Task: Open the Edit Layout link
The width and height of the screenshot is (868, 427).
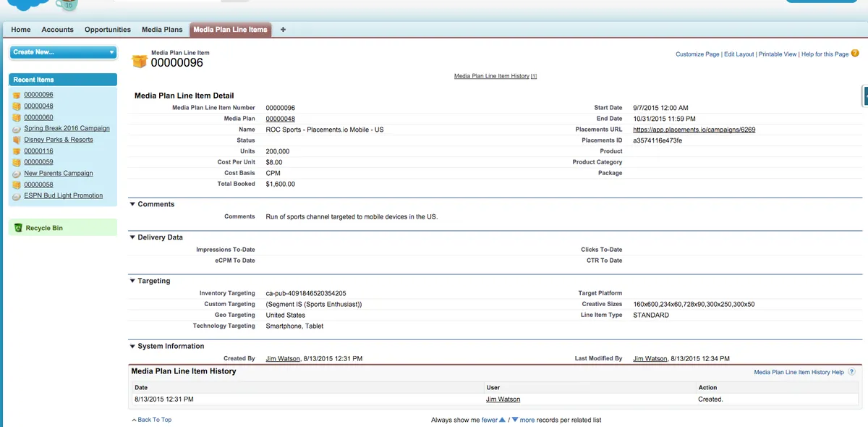Action: 739,54
